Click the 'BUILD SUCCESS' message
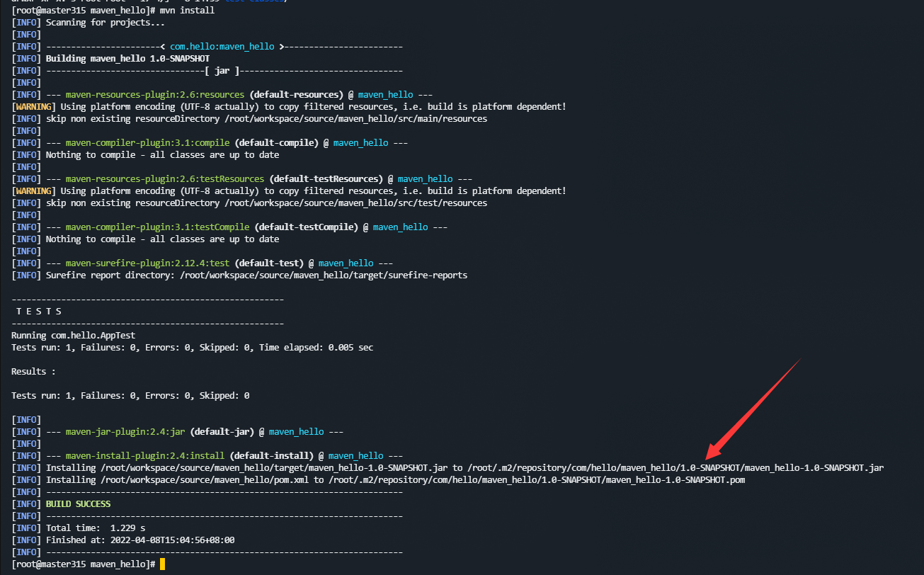The image size is (924, 575). tap(78, 504)
